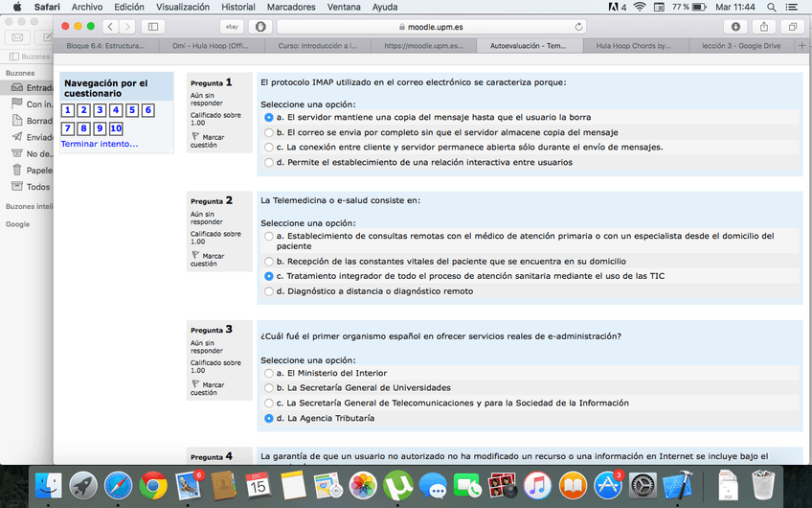Screen dimensions: 812x508
Task: Choose option a: consultas remotas con el médico
Action: point(268,237)
